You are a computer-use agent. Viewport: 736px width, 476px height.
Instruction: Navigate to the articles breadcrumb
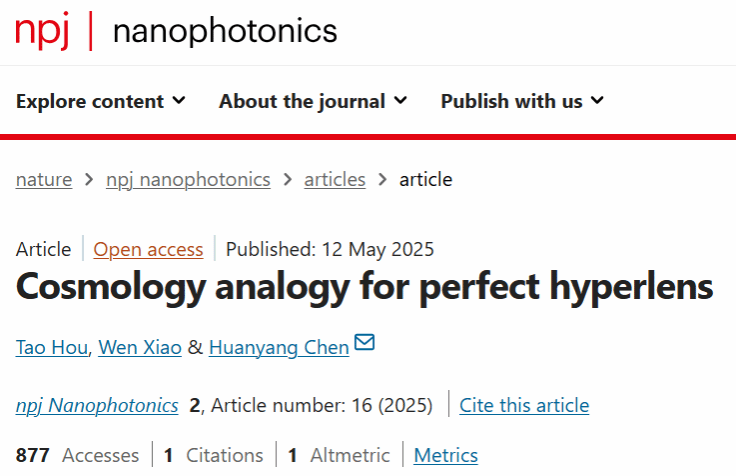pyautogui.click(x=335, y=180)
